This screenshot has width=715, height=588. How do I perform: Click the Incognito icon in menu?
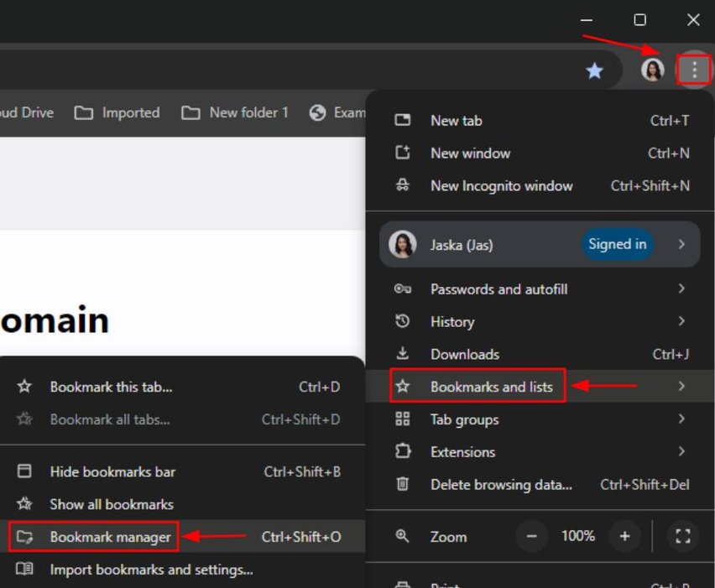(x=402, y=185)
